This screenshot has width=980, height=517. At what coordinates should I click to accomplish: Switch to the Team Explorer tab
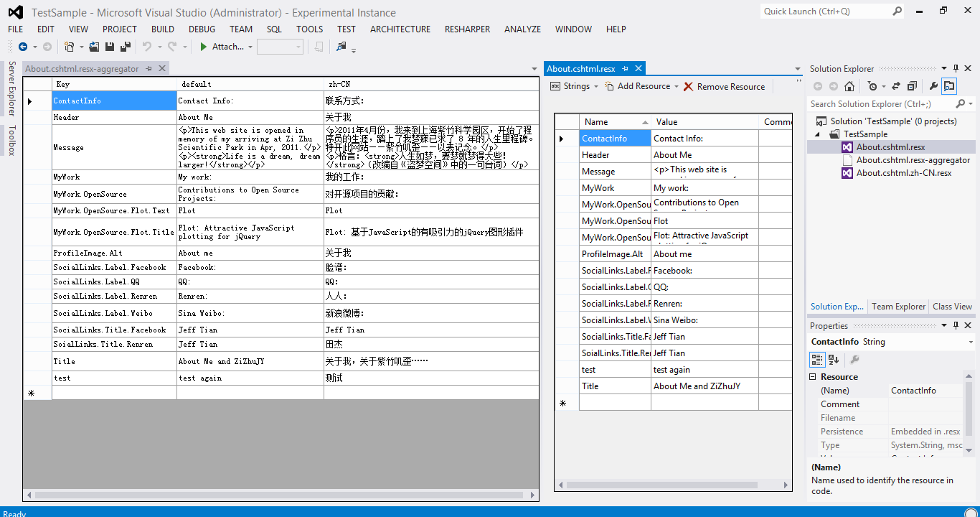(x=898, y=307)
